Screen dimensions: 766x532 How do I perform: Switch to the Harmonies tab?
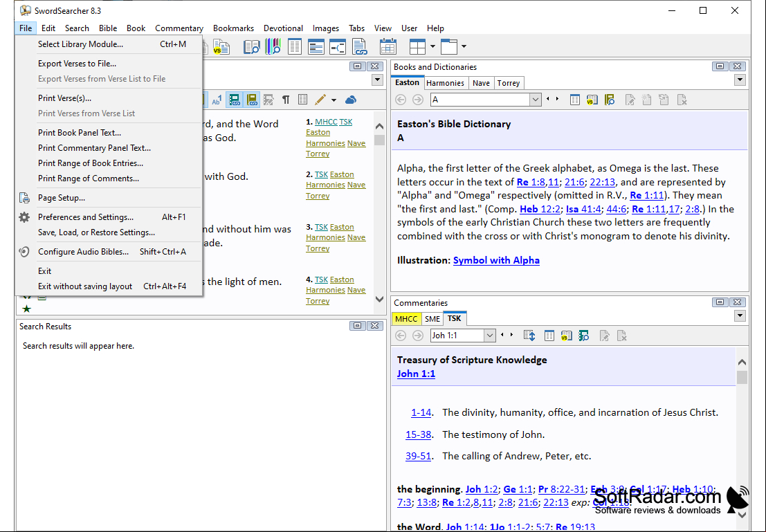[445, 83]
